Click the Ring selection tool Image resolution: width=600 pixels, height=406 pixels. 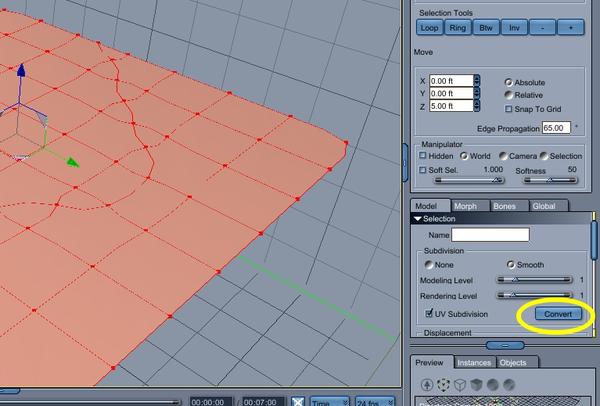pos(458,28)
